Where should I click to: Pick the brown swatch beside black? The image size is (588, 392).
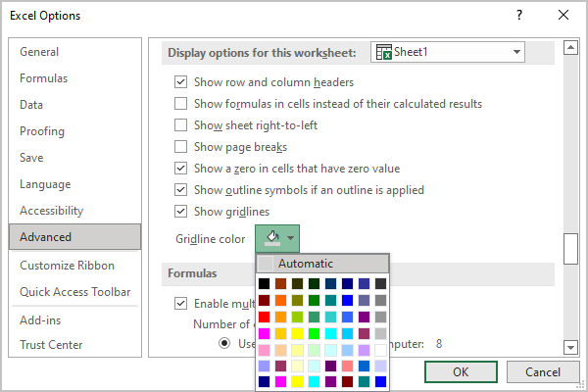280,283
